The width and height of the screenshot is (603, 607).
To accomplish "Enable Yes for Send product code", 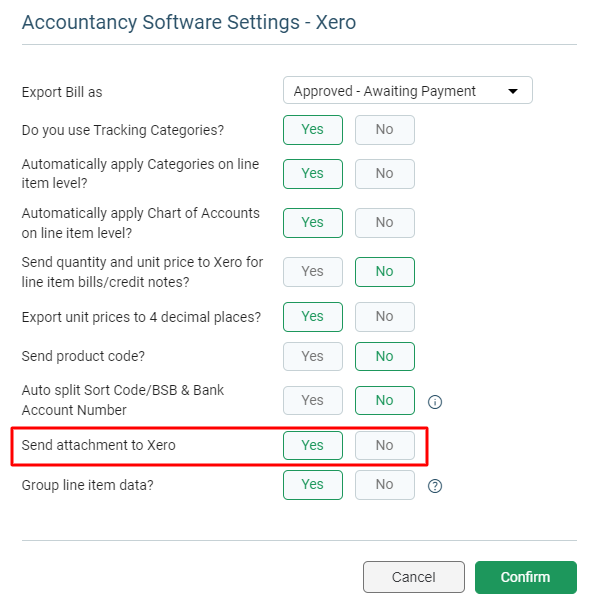I will tap(313, 356).
